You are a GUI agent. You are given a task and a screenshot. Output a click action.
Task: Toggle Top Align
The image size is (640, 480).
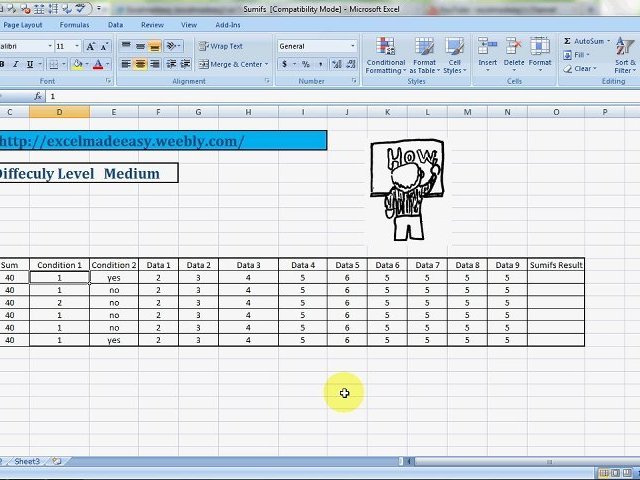[126, 46]
